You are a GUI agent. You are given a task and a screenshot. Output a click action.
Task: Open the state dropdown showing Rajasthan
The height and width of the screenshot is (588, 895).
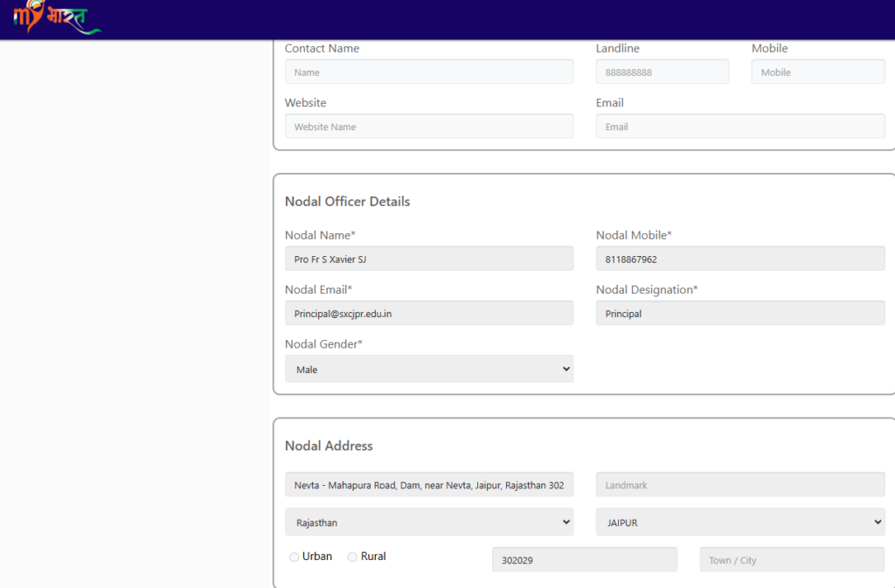pos(429,522)
